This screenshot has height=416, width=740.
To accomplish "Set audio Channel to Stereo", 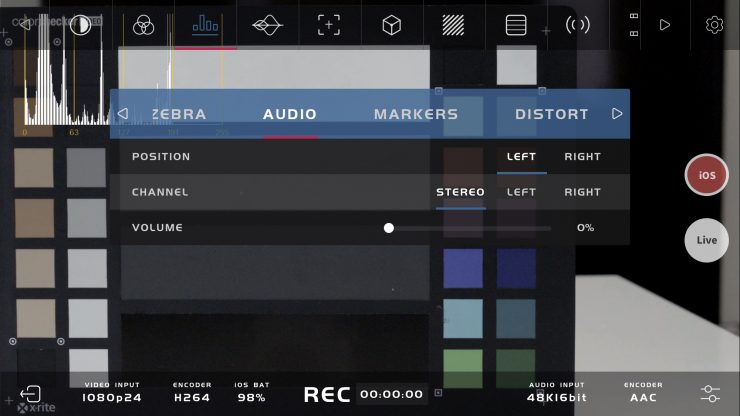I will pos(460,192).
